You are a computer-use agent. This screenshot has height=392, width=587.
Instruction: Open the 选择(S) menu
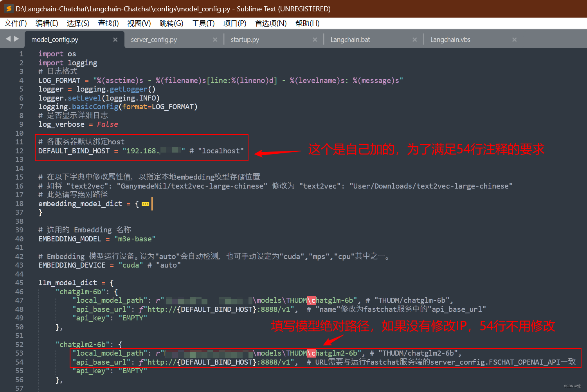coord(78,23)
